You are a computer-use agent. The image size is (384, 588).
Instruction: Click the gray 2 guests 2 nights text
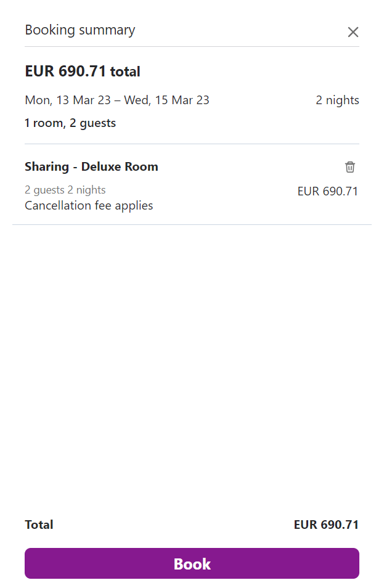[65, 190]
